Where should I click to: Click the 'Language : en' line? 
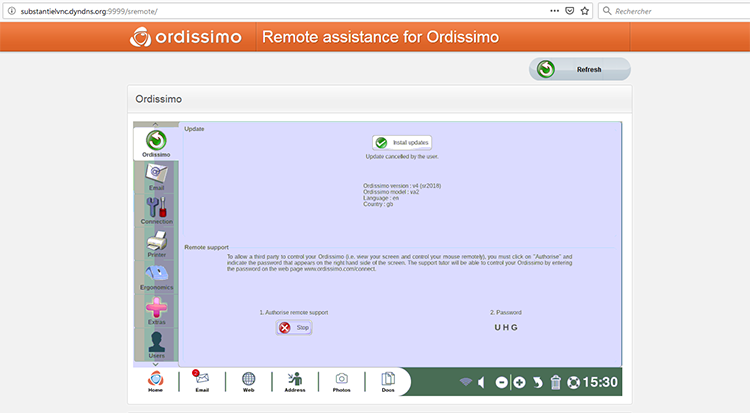pyautogui.click(x=381, y=198)
